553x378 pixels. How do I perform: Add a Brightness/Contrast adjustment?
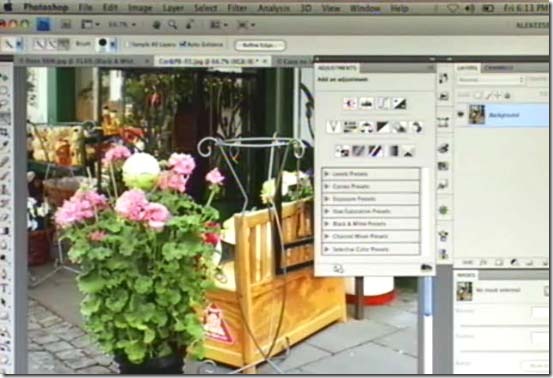(x=350, y=103)
